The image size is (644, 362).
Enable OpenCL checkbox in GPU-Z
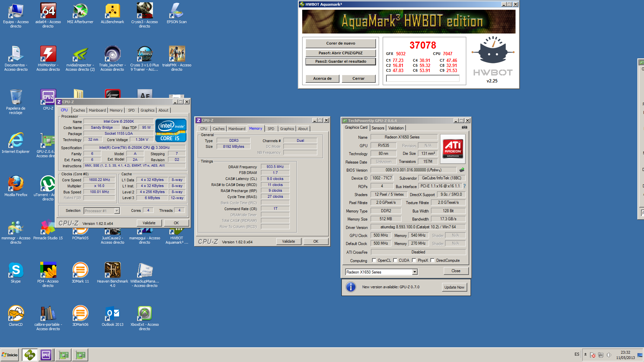click(x=374, y=260)
